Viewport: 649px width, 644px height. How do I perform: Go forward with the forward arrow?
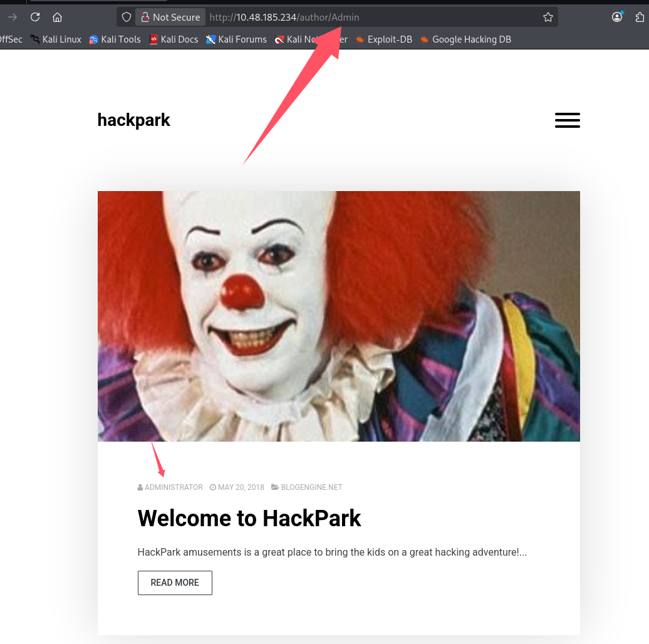(12, 17)
